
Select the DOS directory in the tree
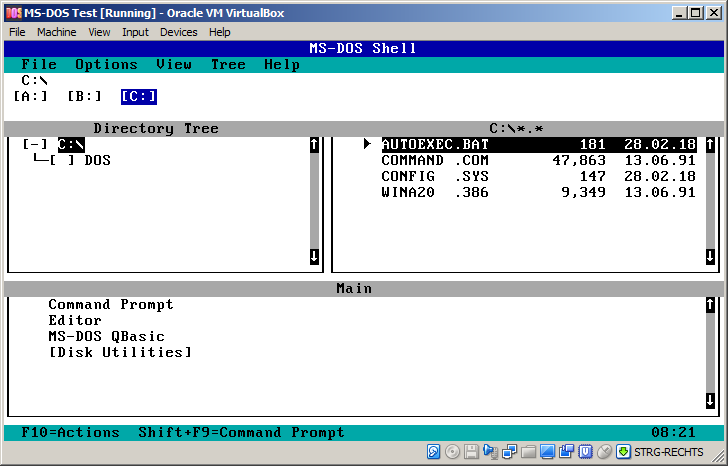pos(98,161)
